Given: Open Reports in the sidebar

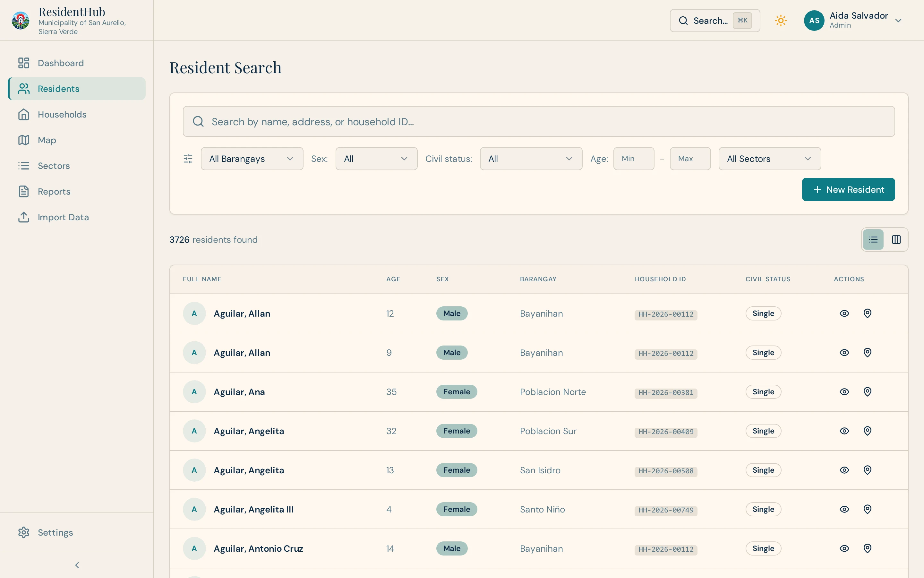Looking at the screenshot, I should click(x=77, y=191).
